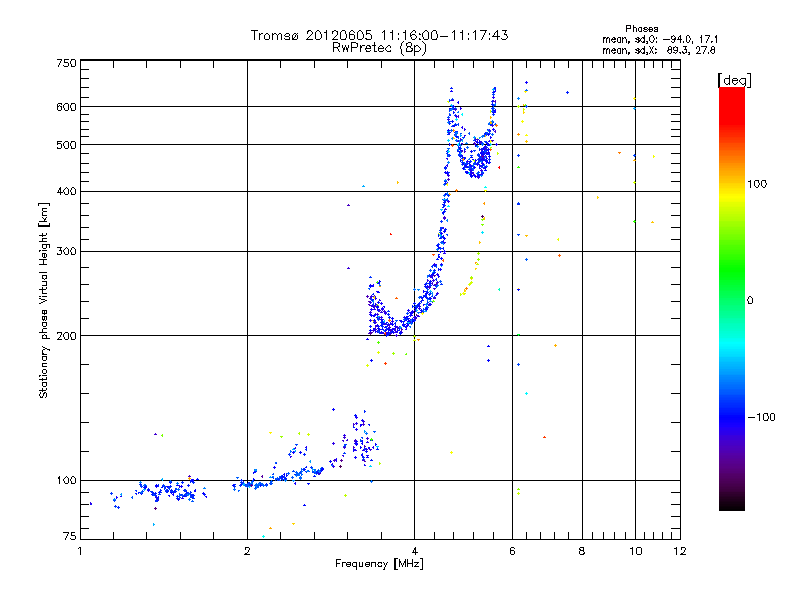Image resolution: width=800 pixels, height=600 pixels.
Task: Click the x-axis tick label '12'
Action: [x=680, y=551]
